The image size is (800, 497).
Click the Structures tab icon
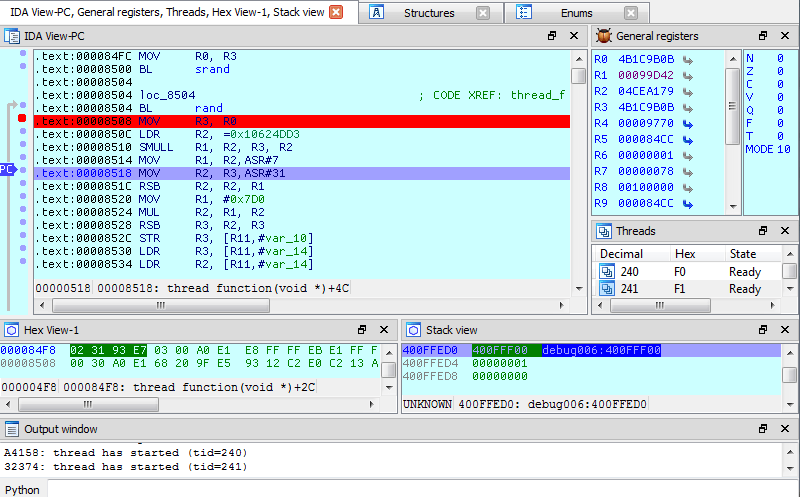[376, 12]
